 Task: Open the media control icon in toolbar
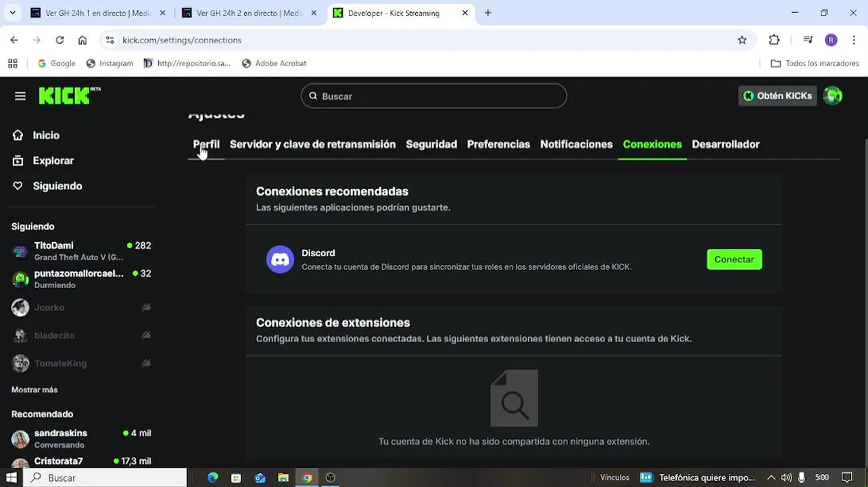pos(808,40)
